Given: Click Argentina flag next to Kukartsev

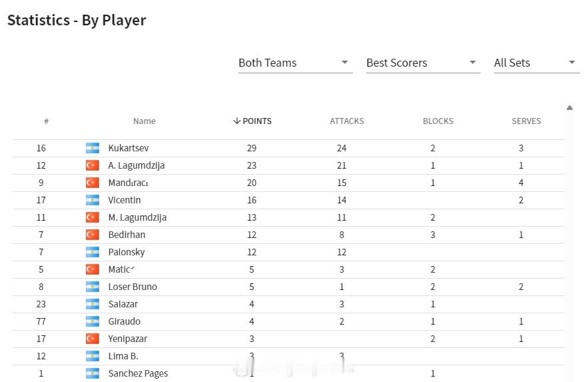Looking at the screenshot, I should 93,148.
